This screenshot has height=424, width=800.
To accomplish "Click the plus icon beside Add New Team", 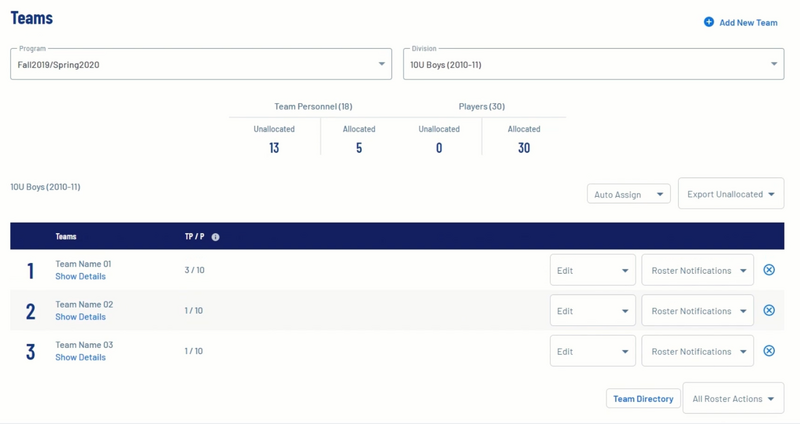I will tap(709, 22).
